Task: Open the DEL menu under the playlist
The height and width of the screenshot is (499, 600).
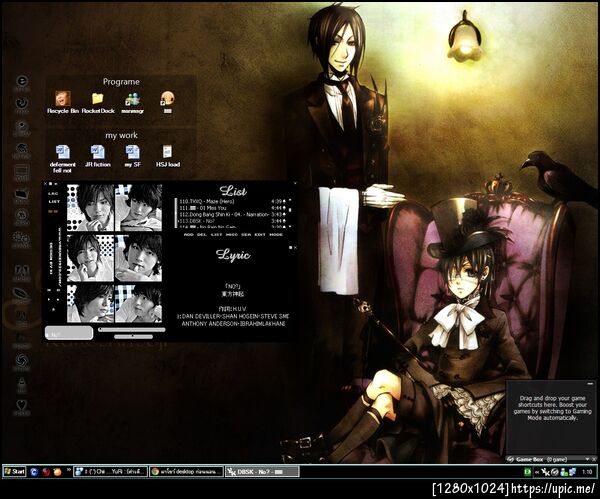Action: coord(202,235)
